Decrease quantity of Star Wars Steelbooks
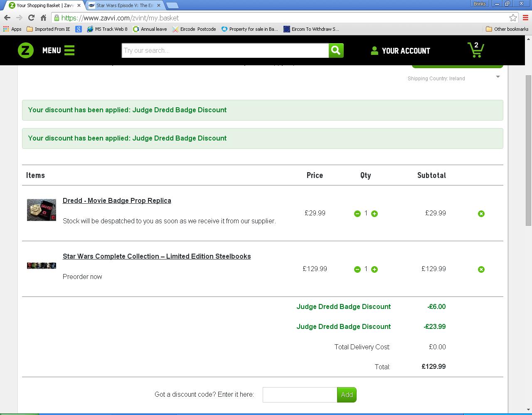Image resolution: width=532 pixels, height=415 pixels. tap(357, 269)
